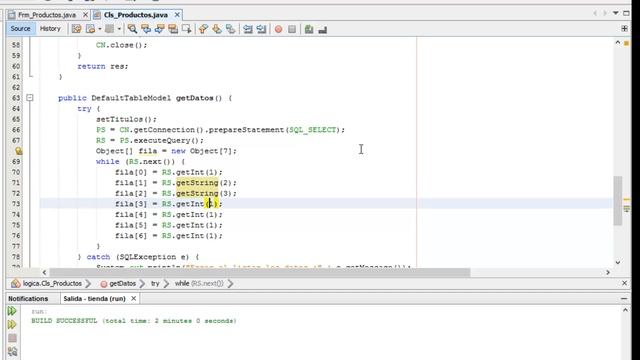Viewport: 640px width, 360px height.
Task: Open the editor tab list dropdown arrow
Action: coord(616,13)
